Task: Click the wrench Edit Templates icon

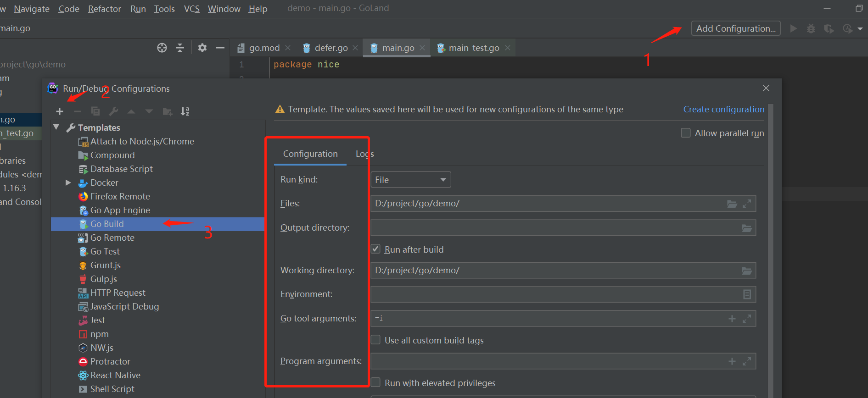Action: [x=113, y=111]
